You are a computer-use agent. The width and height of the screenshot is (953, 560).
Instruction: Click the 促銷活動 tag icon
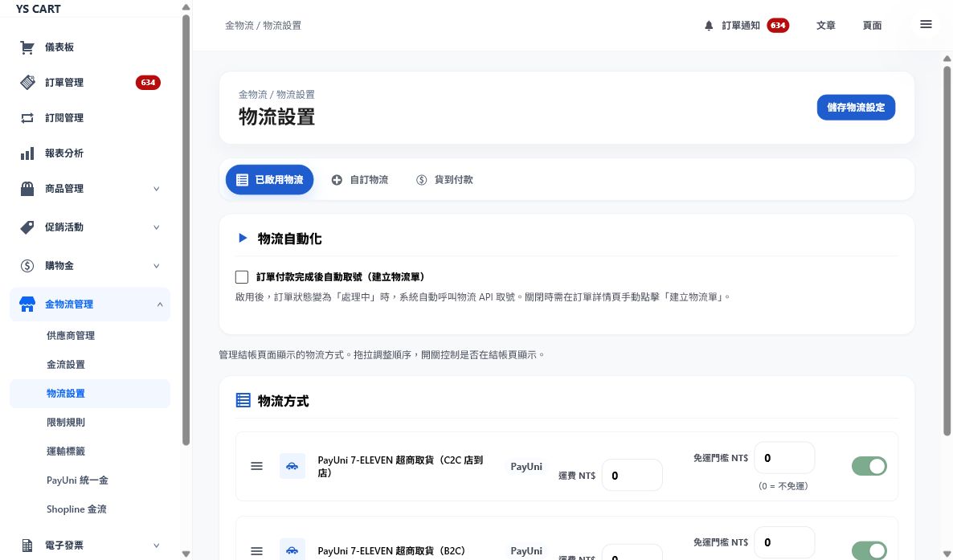pyautogui.click(x=27, y=227)
